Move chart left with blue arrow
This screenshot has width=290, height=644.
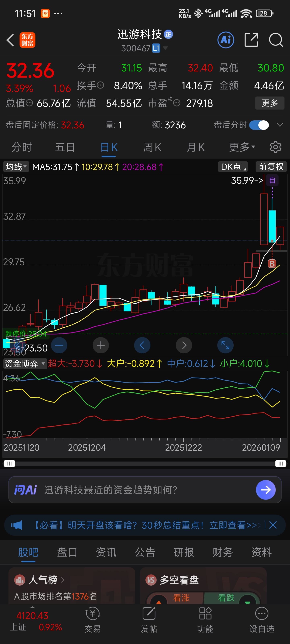[x=142, y=345]
